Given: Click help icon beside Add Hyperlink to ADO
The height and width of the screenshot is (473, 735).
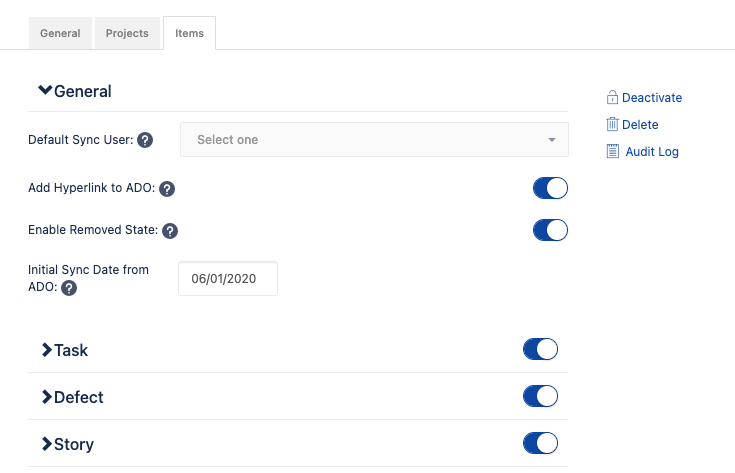Looking at the screenshot, I should tap(167, 189).
